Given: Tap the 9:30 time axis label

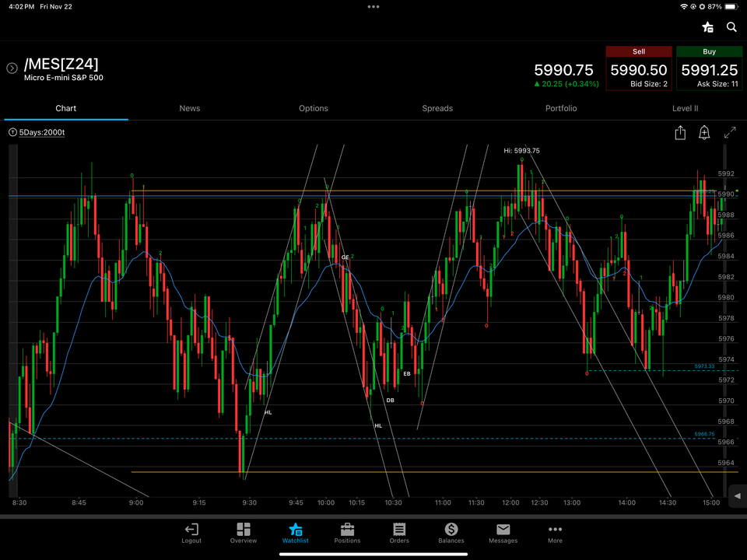Looking at the screenshot, I should [x=249, y=502].
